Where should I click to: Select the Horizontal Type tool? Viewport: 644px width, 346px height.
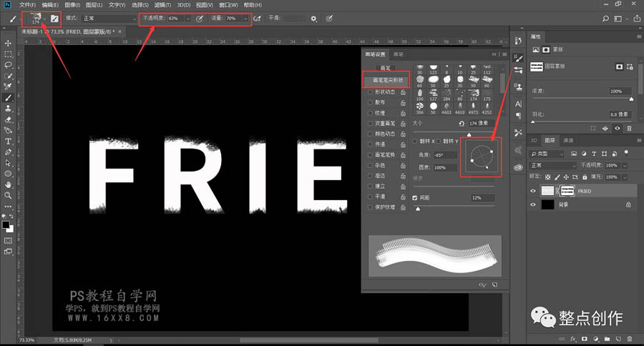[8, 142]
